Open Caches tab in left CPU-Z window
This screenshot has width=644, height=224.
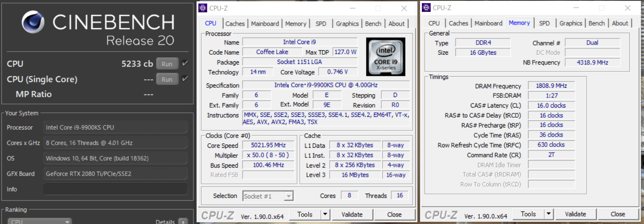click(x=235, y=24)
